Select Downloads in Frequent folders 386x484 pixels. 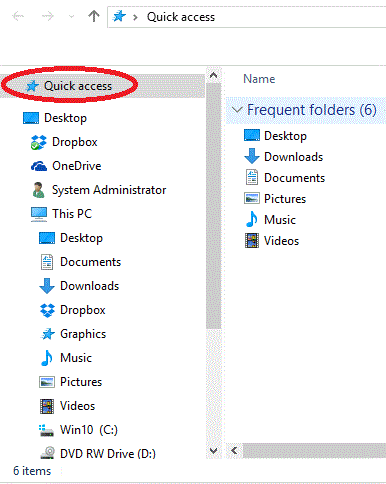click(293, 157)
